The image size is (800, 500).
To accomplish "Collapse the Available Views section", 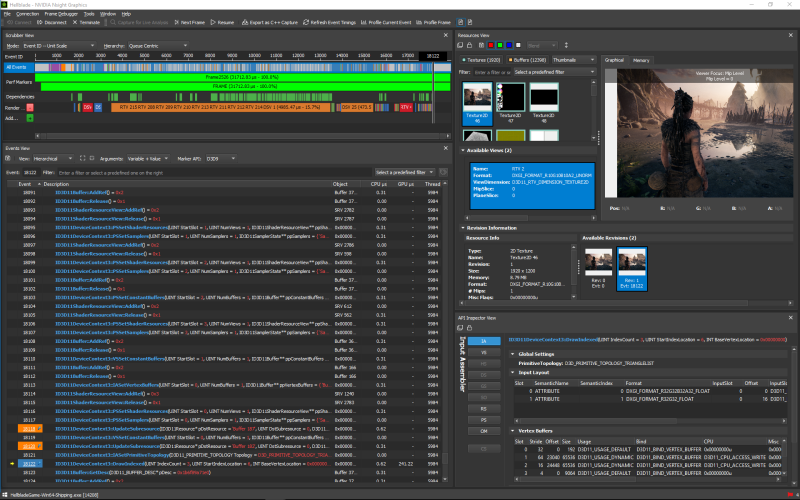I will [461, 149].
